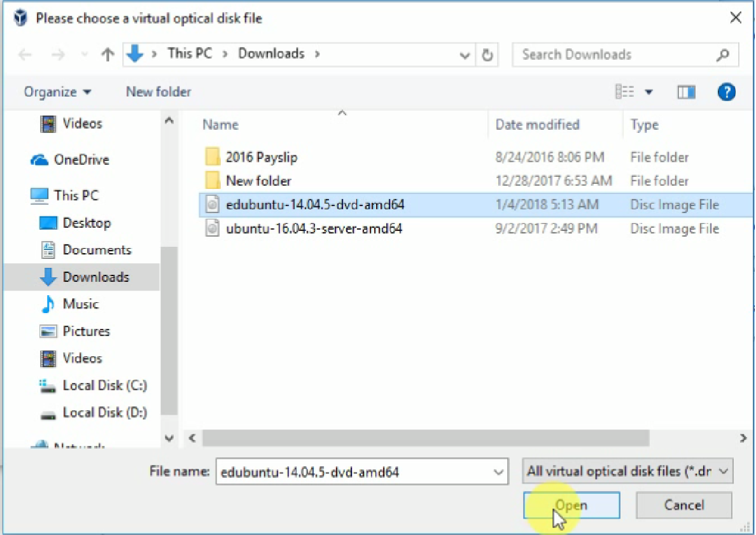Screen dimensions: 756x535
Task: Refresh the Downloads folder view
Action: (x=487, y=55)
